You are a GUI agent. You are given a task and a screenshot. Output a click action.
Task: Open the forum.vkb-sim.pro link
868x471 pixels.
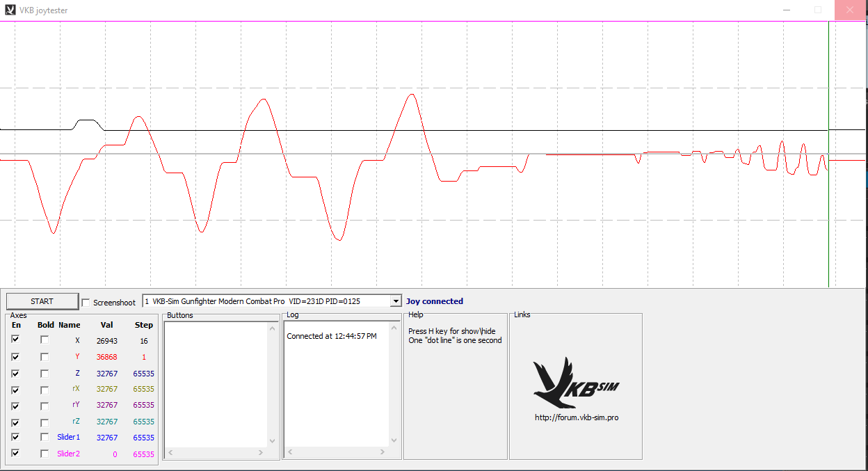tap(576, 417)
